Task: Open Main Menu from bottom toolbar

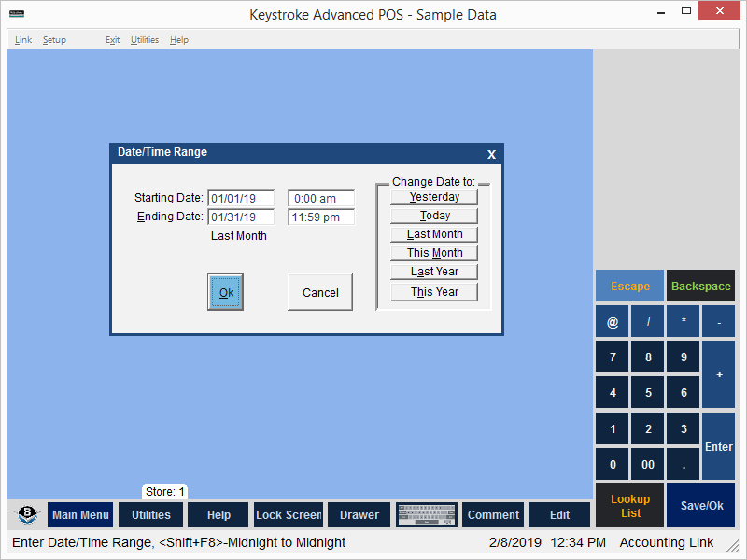Action: coord(80,515)
